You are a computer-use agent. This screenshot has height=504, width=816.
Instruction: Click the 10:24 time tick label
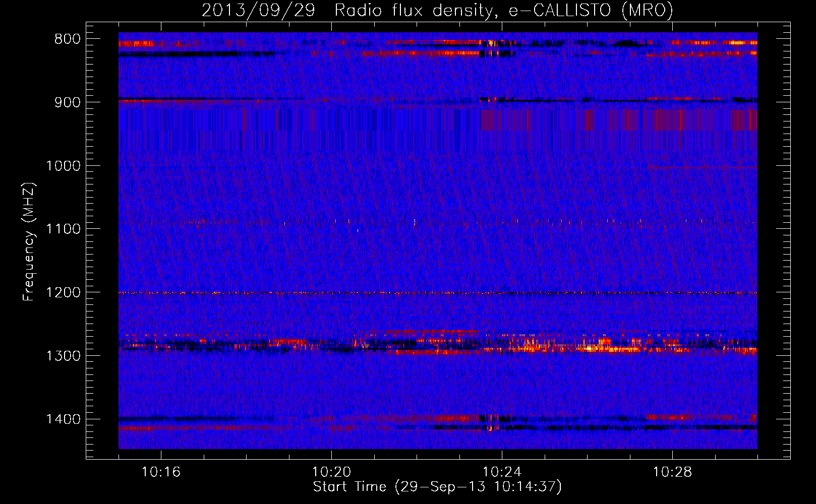coord(502,472)
